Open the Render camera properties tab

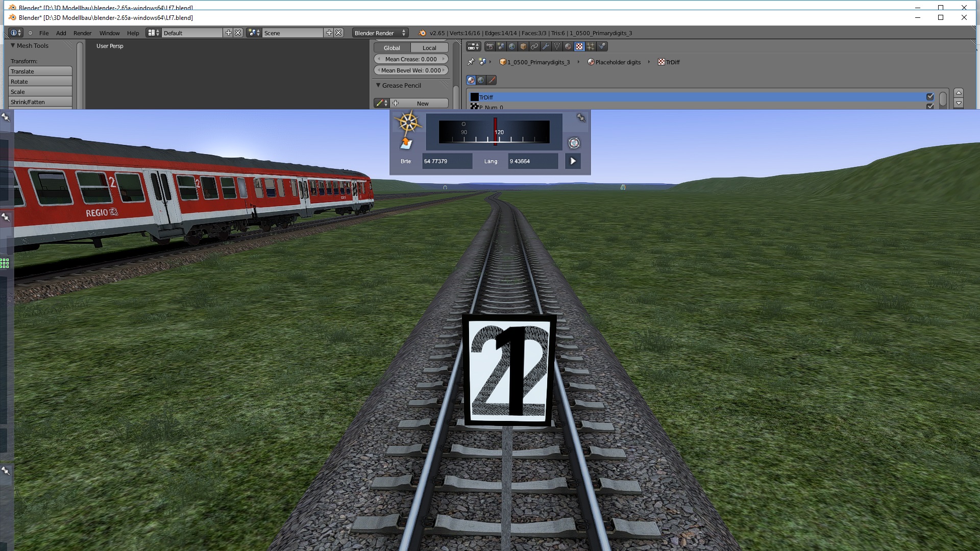[489, 46]
